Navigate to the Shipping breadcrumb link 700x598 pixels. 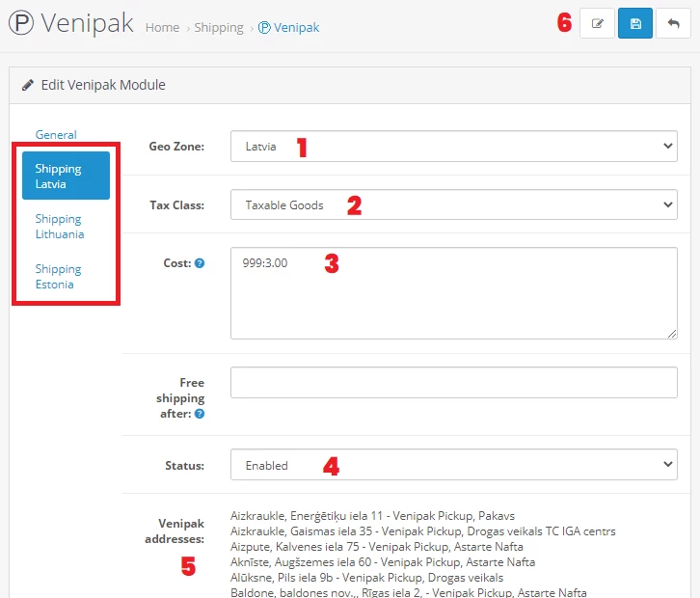tap(219, 28)
